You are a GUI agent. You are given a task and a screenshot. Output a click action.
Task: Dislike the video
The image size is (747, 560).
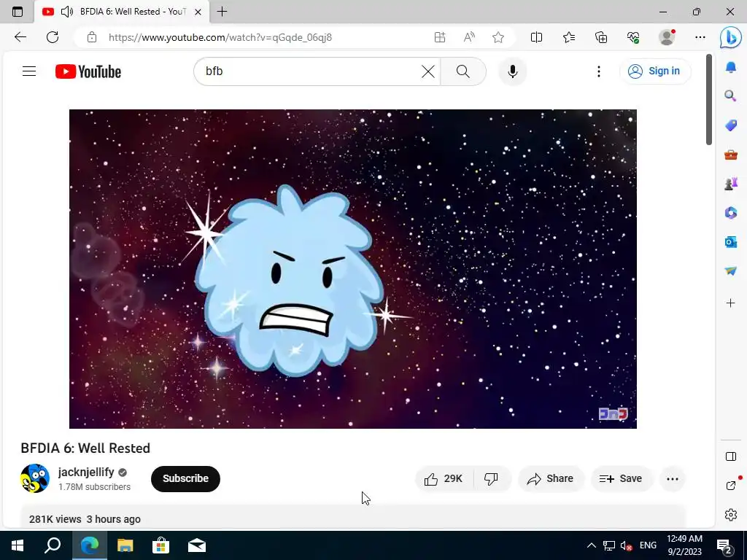click(x=491, y=478)
